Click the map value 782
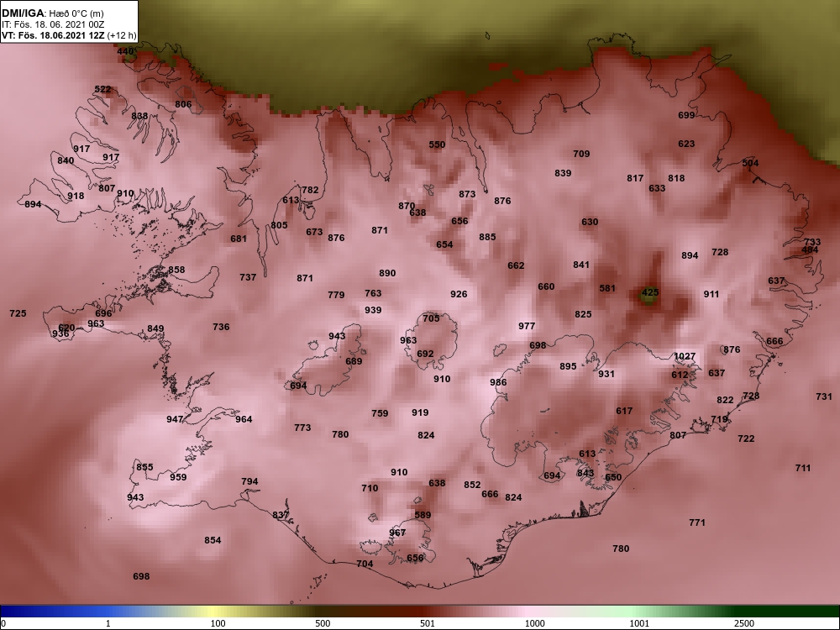This screenshot has width=840, height=630. click(310, 190)
